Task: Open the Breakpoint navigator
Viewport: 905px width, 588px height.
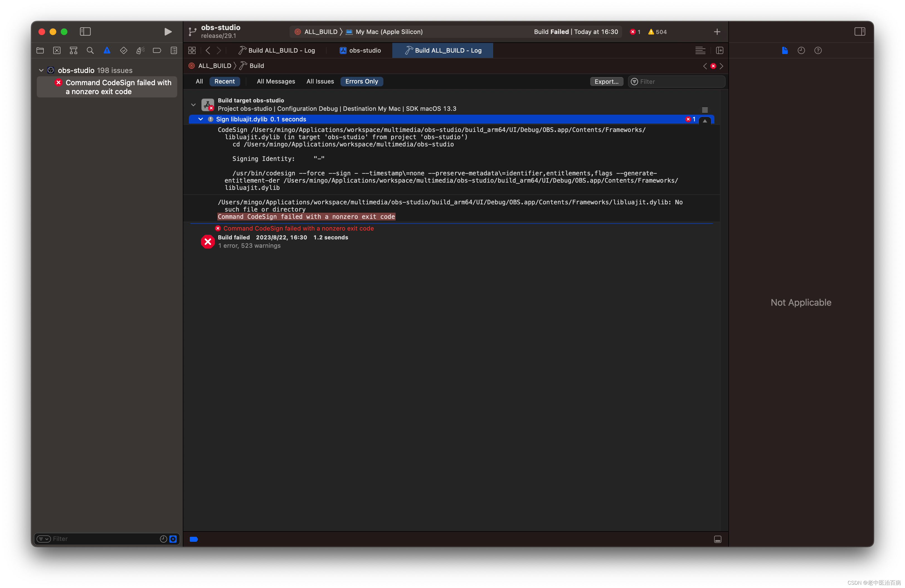Action: (x=157, y=50)
